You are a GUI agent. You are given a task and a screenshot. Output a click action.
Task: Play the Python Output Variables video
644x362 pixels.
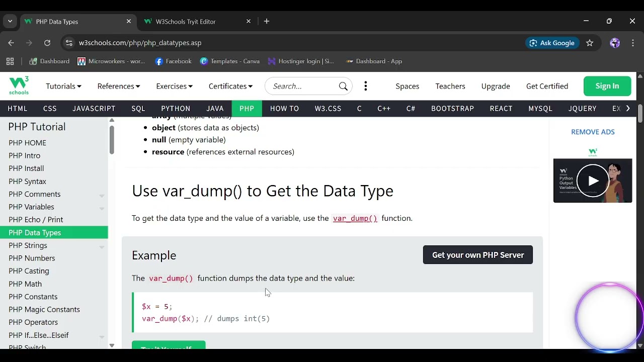[593, 180]
